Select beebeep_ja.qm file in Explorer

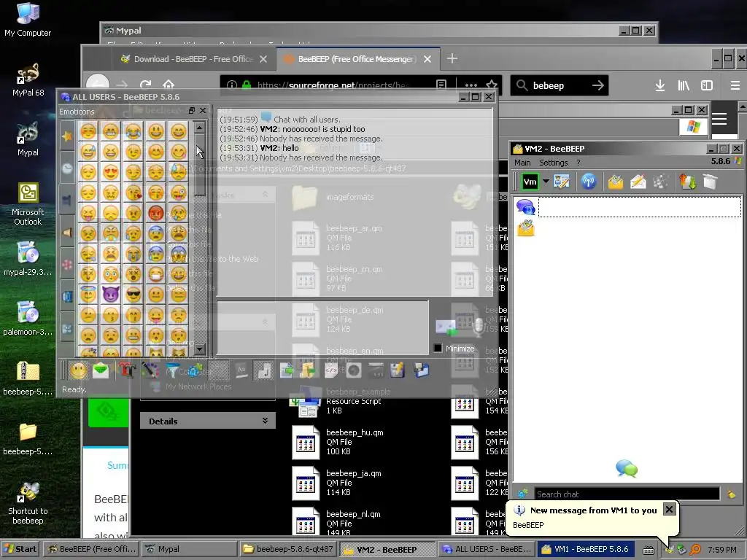(338, 483)
